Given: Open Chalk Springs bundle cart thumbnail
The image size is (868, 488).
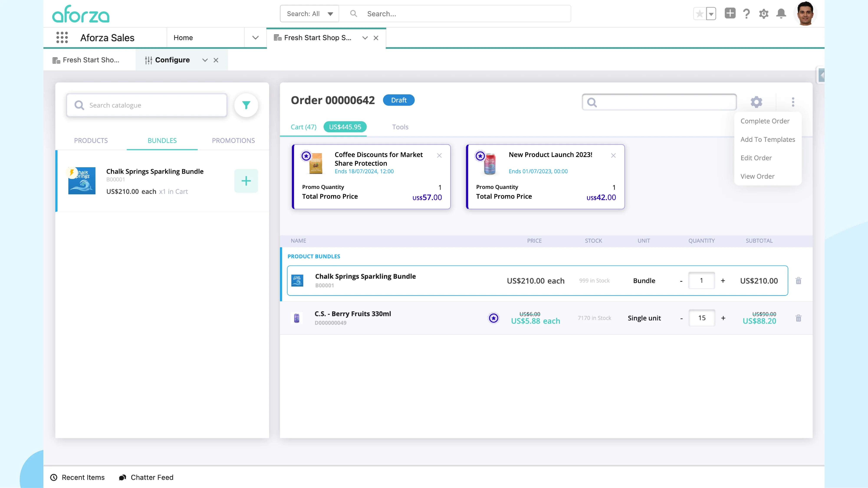Looking at the screenshot, I should click(297, 280).
